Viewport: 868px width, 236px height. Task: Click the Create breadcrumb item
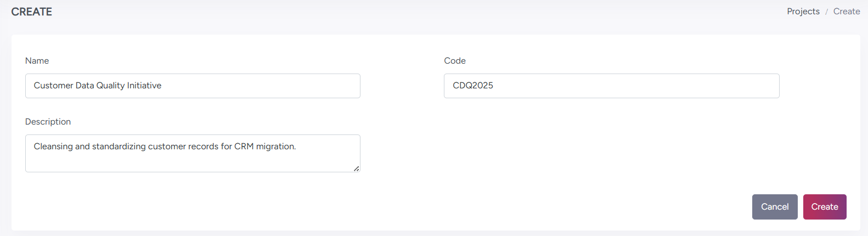click(846, 12)
